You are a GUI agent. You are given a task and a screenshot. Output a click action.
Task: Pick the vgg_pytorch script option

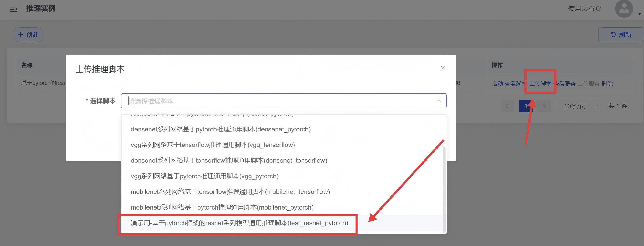[205, 176]
